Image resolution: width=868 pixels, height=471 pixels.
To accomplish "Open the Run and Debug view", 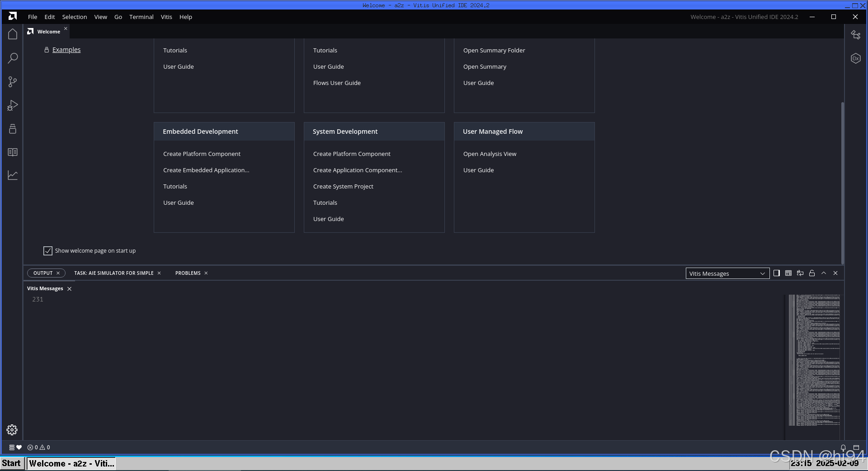I will point(13,105).
